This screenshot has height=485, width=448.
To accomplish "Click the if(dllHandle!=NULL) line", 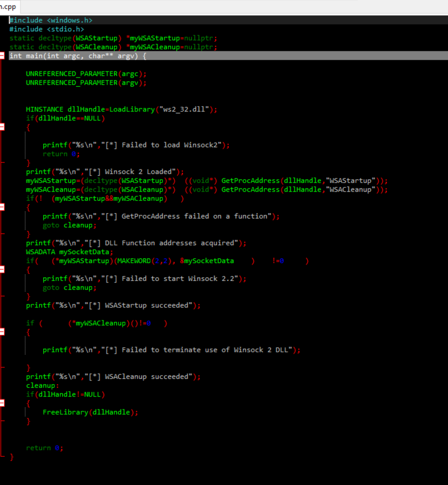I will click(x=65, y=395).
